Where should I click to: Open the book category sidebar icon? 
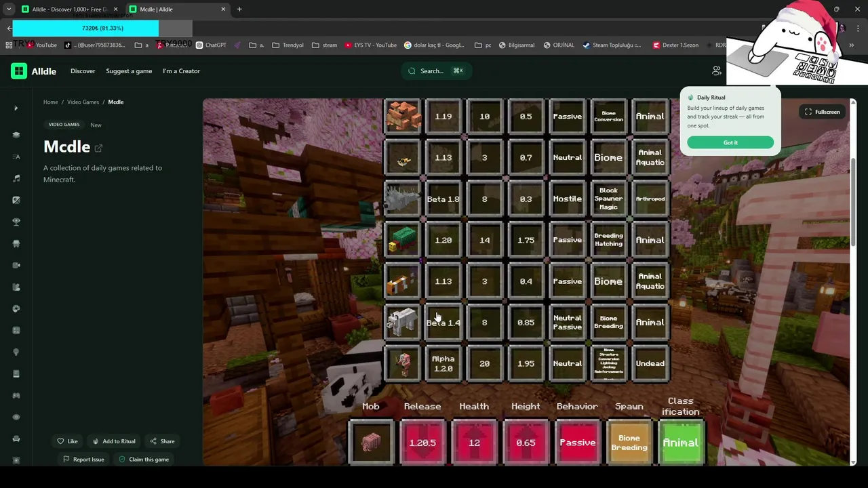(x=16, y=373)
